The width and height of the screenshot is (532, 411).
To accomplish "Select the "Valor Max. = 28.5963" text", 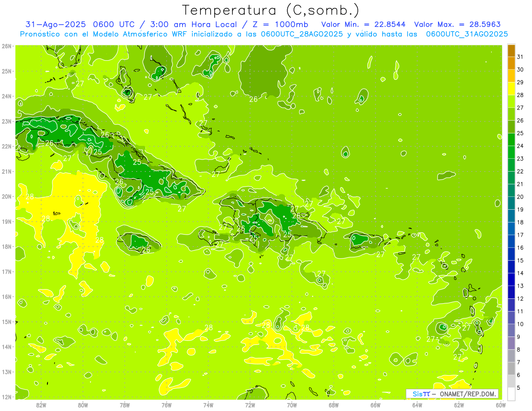I will [457, 25].
